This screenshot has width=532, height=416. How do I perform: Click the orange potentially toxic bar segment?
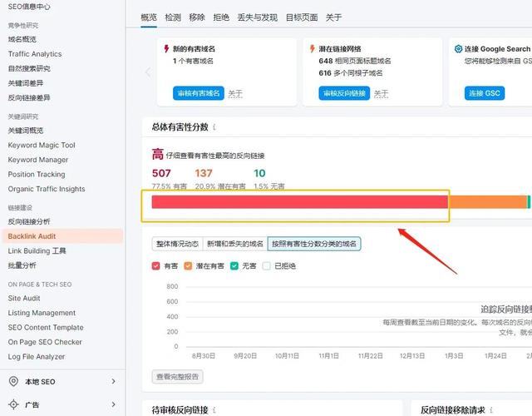tap(487, 202)
